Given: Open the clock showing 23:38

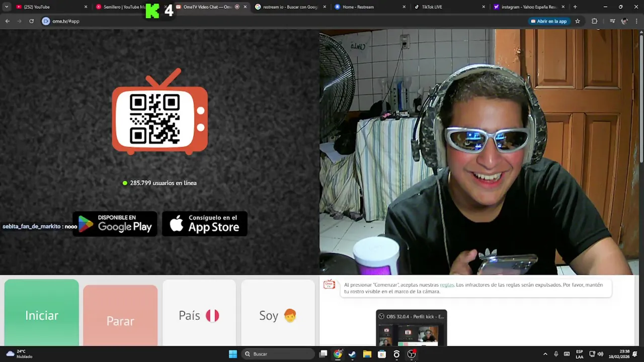Looking at the screenshot, I should tap(619, 354).
